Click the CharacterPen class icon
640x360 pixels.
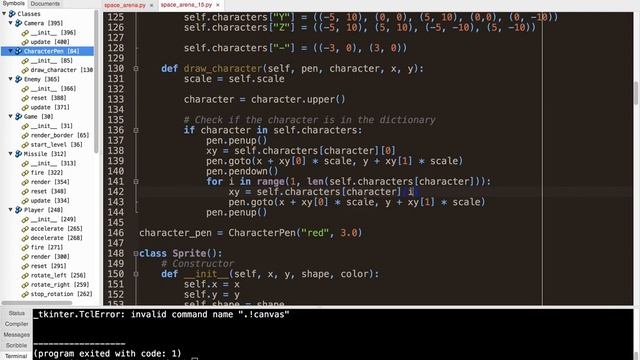pyautogui.click(x=18, y=51)
